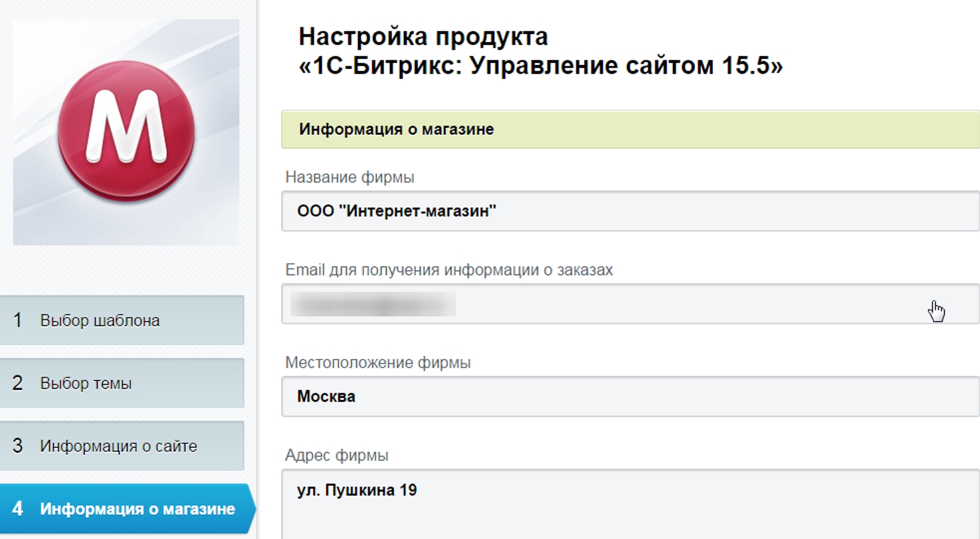Viewport: 980px width, 539px height.
Task: Focus the order-notification Email field
Action: click(631, 304)
